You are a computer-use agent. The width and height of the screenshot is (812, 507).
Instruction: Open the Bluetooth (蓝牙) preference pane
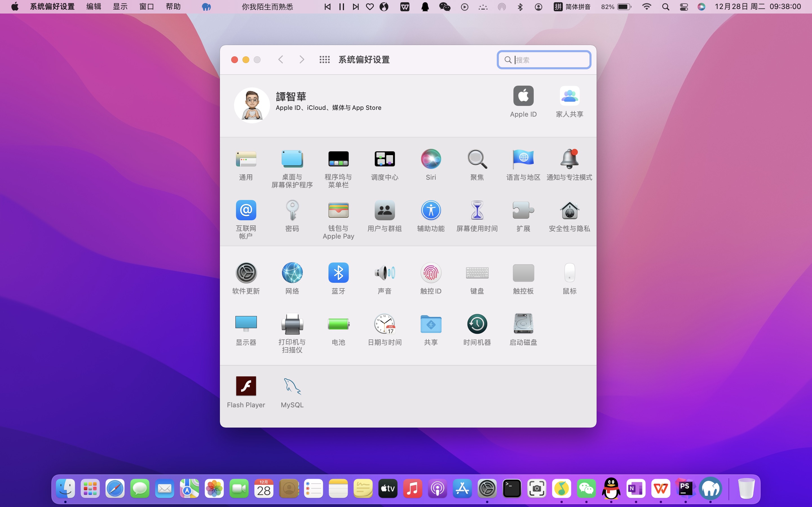338,273
